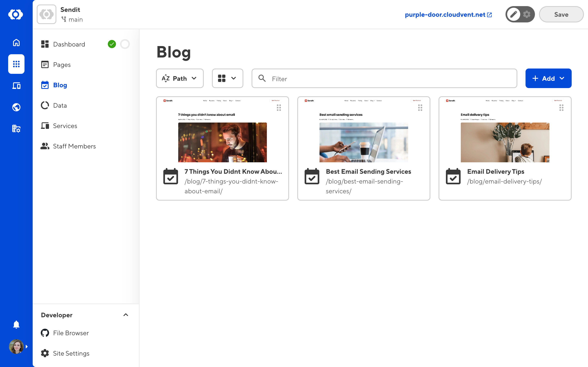588x367 pixels.
Task: Click the devices icon in blue sidebar
Action: [16, 86]
